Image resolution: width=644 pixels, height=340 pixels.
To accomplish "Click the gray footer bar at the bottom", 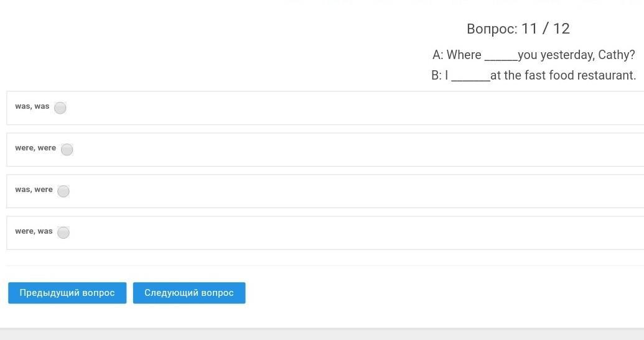I will tap(322, 334).
